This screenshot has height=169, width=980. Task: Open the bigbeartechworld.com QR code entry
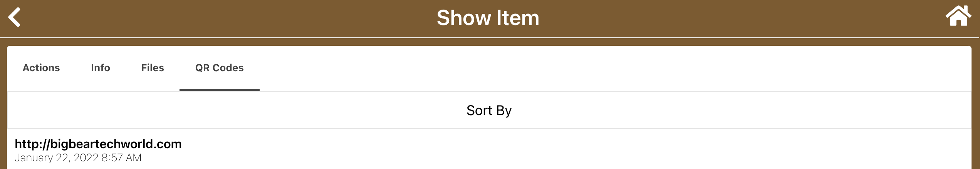(x=98, y=144)
